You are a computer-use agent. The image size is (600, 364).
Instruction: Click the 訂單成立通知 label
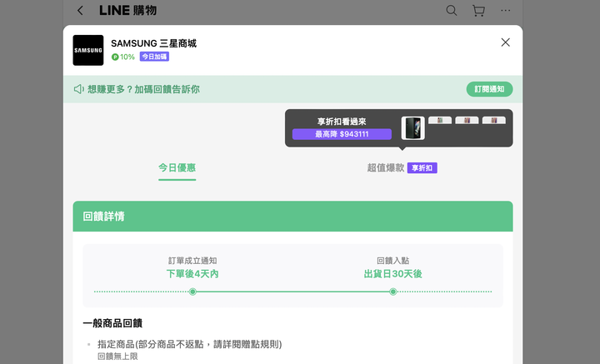tap(192, 261)
